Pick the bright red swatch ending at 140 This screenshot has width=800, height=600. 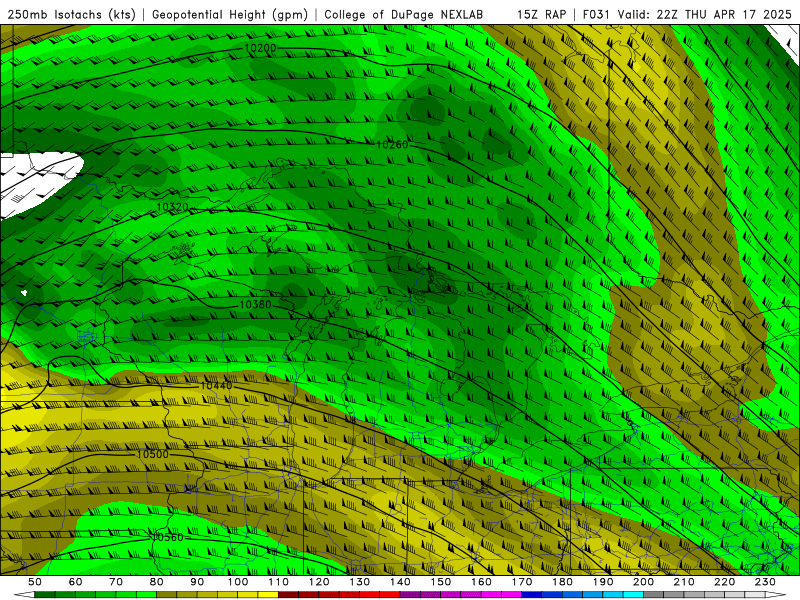(x=390, y=595)
